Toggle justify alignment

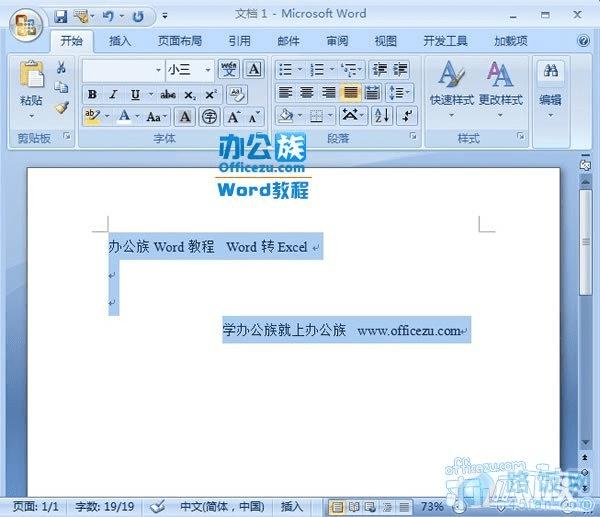tap(351, 93)
